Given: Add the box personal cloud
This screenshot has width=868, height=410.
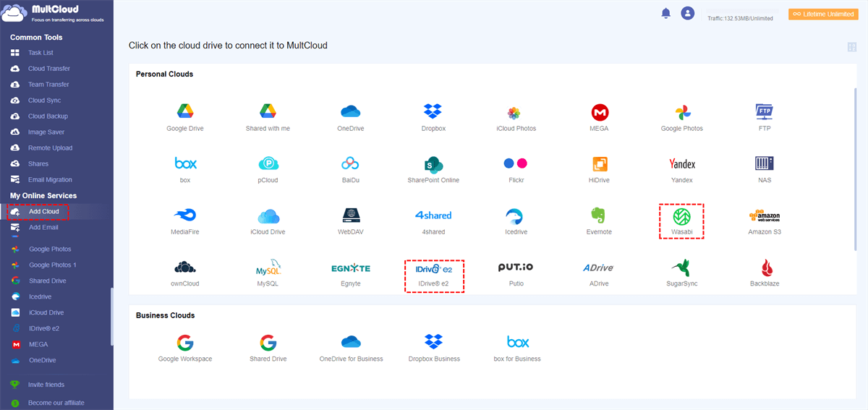Looking at the screenshot, I should [185, 170].
